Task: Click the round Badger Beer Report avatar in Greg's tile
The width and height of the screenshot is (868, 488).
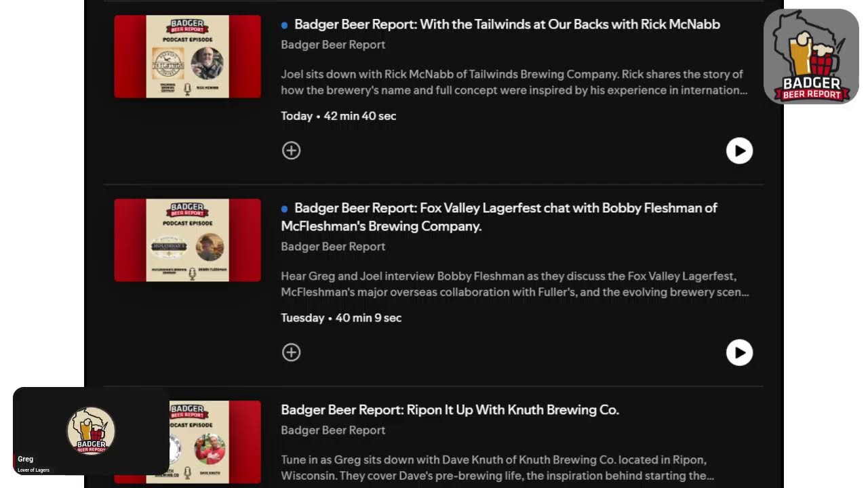Action: 91,430
